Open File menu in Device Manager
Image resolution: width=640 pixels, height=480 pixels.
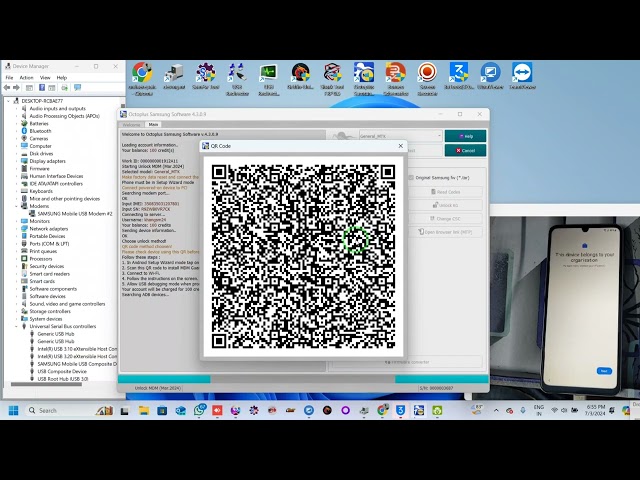pyautogui.click(x=9, y=78)
